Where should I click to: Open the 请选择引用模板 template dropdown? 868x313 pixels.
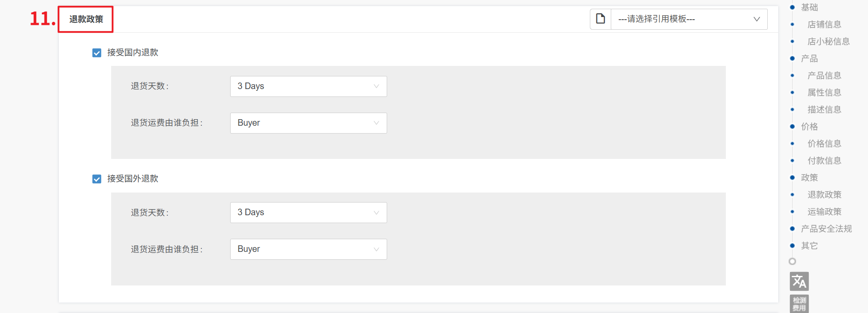(689, 19)
